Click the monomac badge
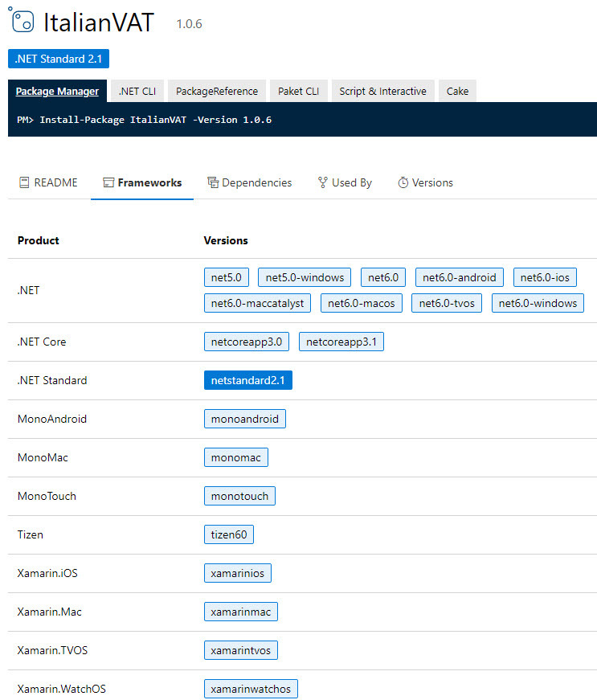 click(236, 457)
